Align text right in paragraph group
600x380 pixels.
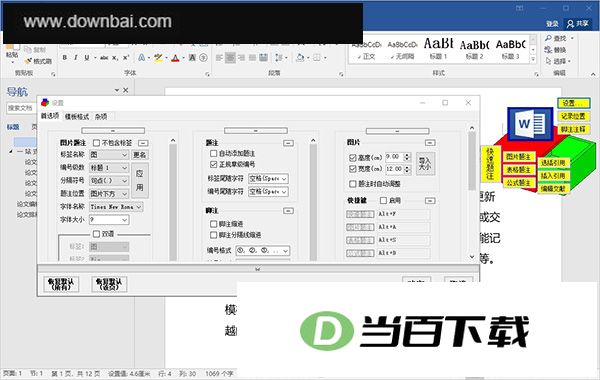coord(241,58)
